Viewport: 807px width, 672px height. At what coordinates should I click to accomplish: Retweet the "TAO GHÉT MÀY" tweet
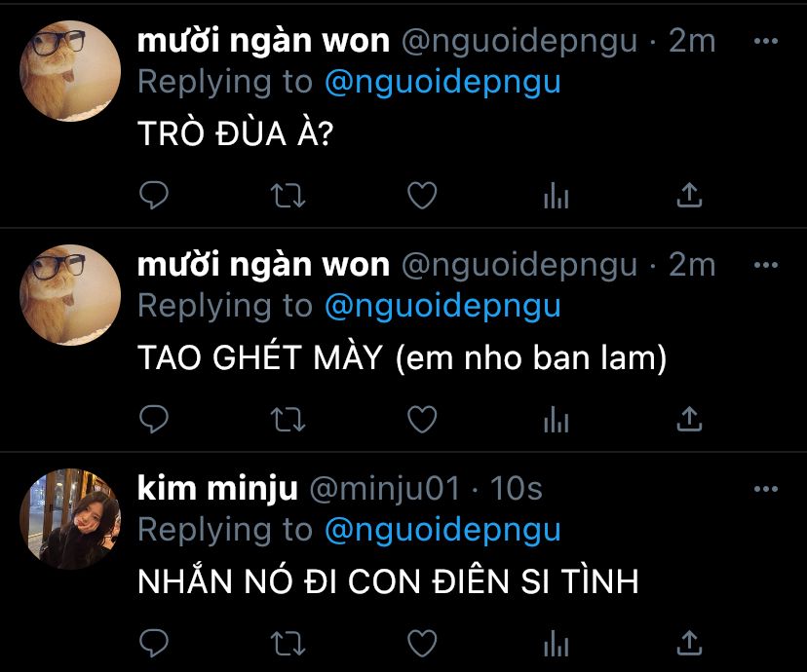click(x=288, y=420)
